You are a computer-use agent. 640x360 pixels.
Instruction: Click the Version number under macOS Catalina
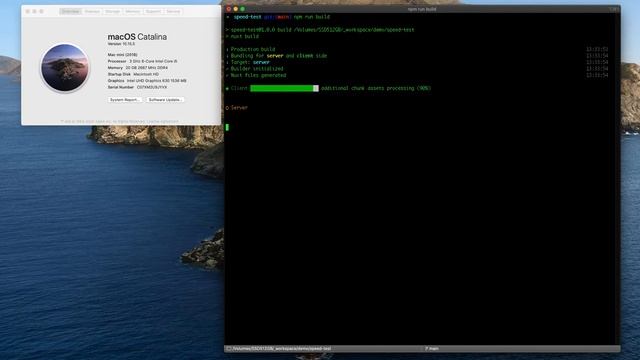121,44
